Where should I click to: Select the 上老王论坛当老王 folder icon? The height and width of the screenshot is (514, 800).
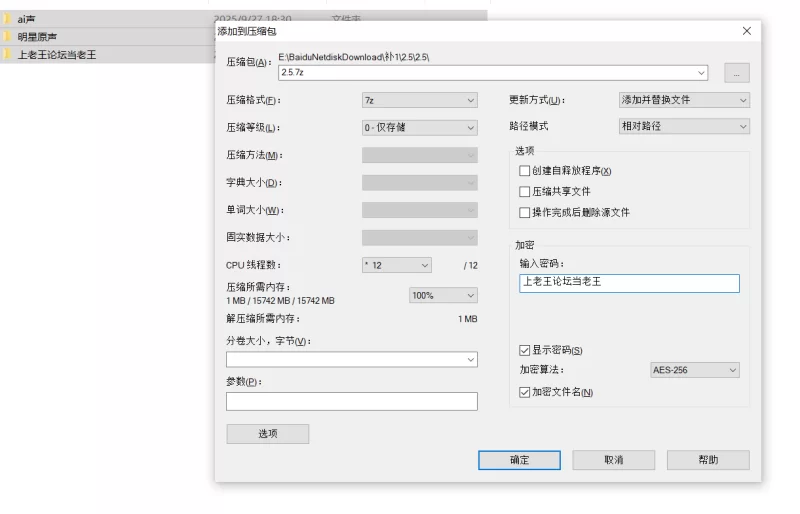7,55
